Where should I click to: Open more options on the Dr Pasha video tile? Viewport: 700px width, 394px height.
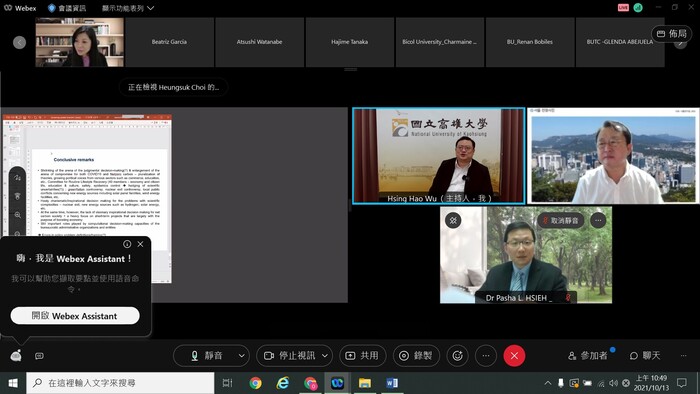[598, 220]
